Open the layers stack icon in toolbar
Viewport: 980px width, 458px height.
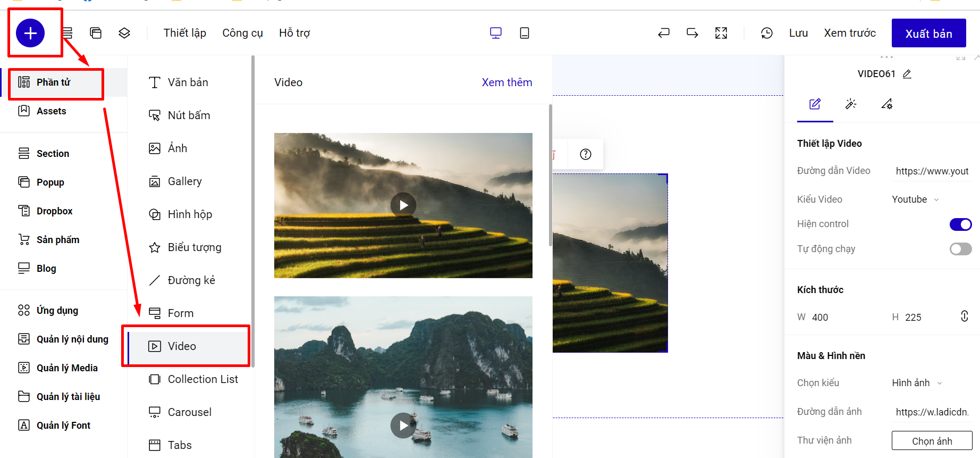124,33
